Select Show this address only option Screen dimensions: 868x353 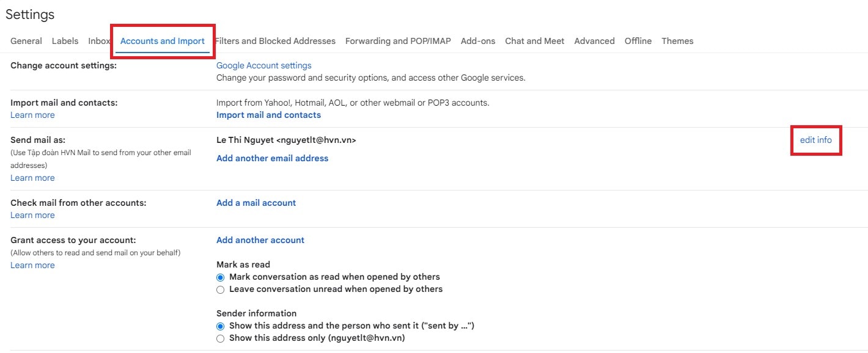[221, 338]
